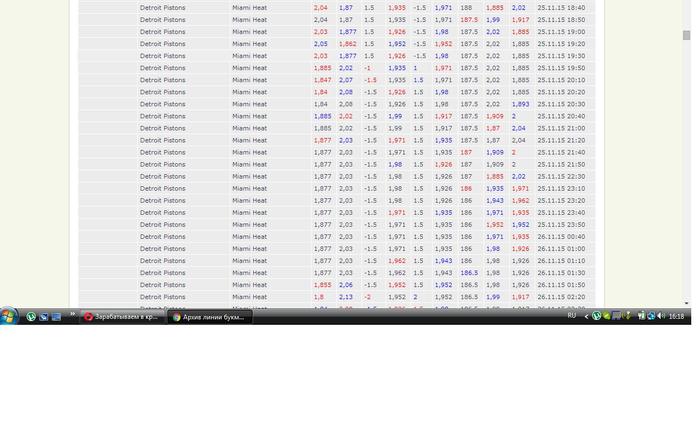
Task: Click the show desktop quick launch icon
Action: point(56,317)
